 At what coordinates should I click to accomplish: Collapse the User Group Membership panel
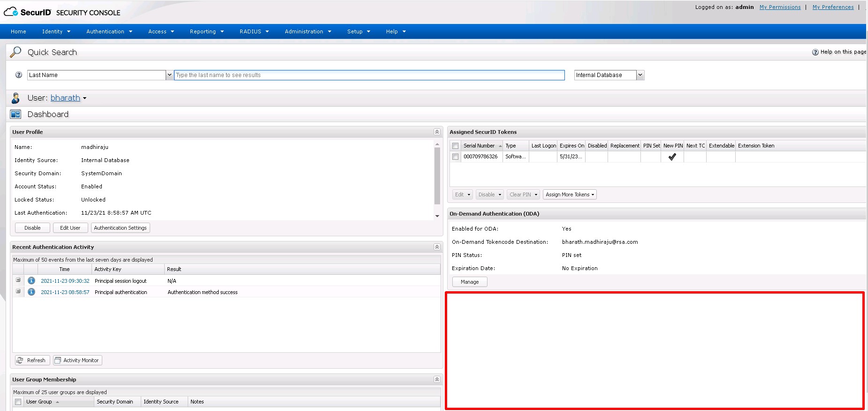437,380
